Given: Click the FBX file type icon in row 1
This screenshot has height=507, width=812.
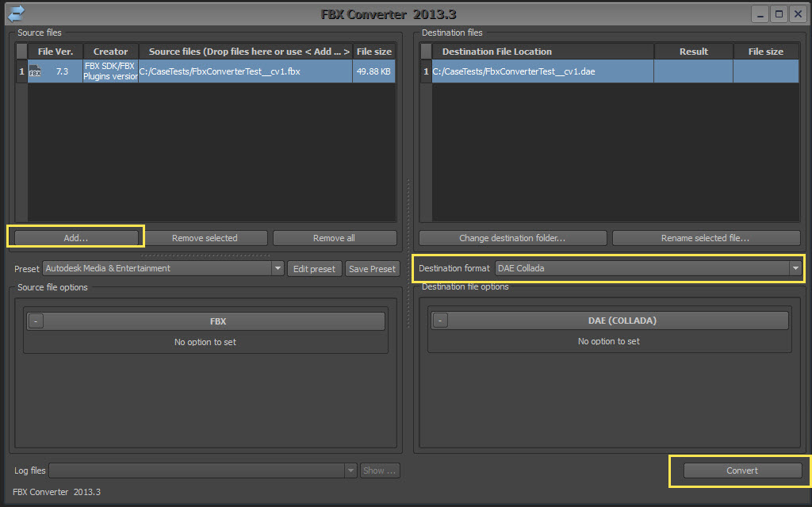Looking at the screenshot, I should [x=35, y=71].
